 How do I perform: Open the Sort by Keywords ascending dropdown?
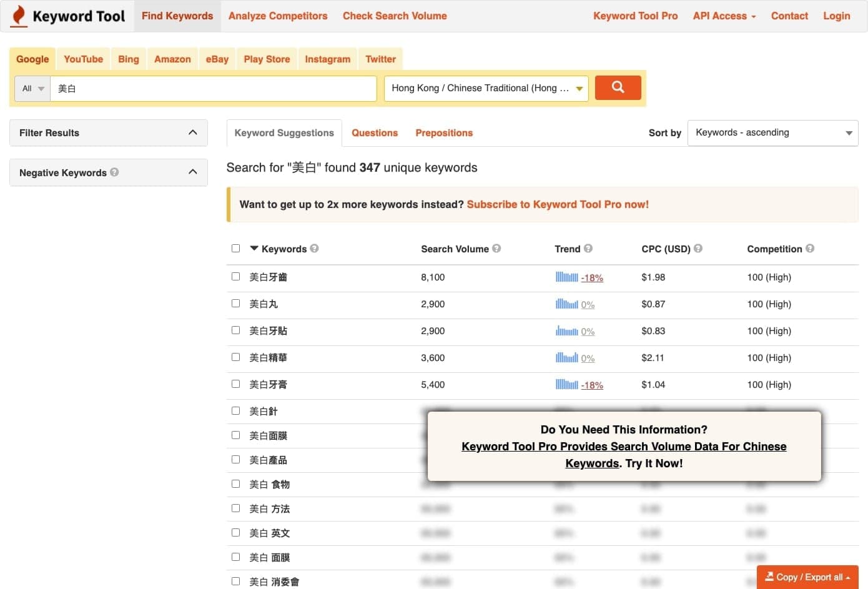pyautogui.click(x=772, y=133)
